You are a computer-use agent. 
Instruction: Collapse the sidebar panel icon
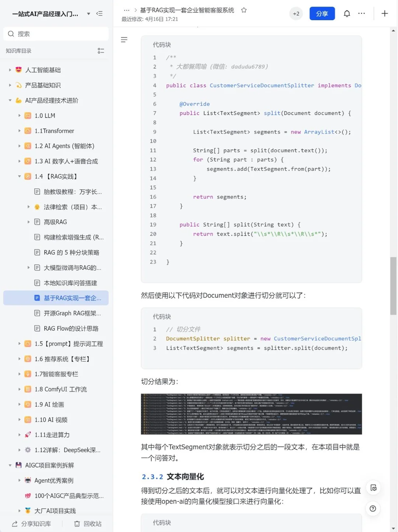click(x=99, y=14)
